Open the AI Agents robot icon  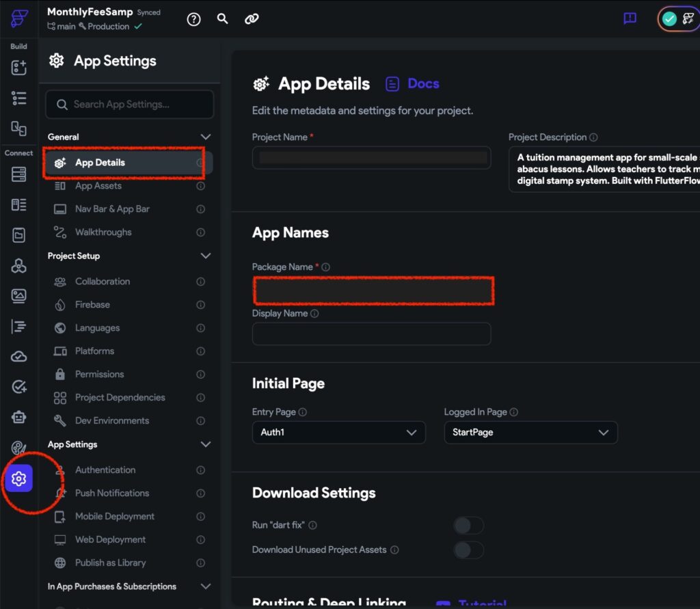(18, 417)
